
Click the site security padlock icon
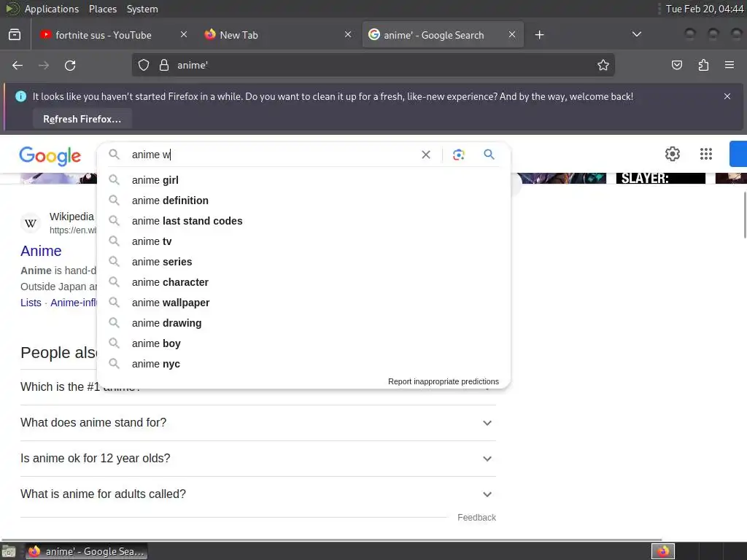click(164, 65)
